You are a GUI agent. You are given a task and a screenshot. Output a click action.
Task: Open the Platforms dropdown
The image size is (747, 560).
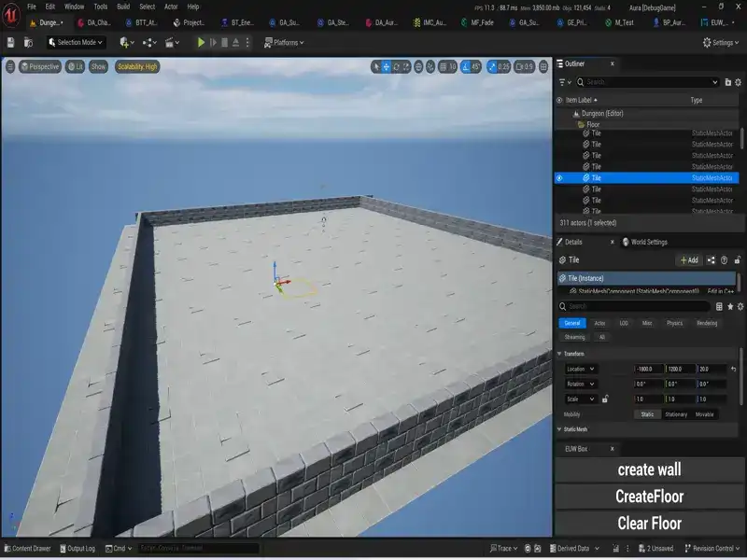tap(286, 42)
